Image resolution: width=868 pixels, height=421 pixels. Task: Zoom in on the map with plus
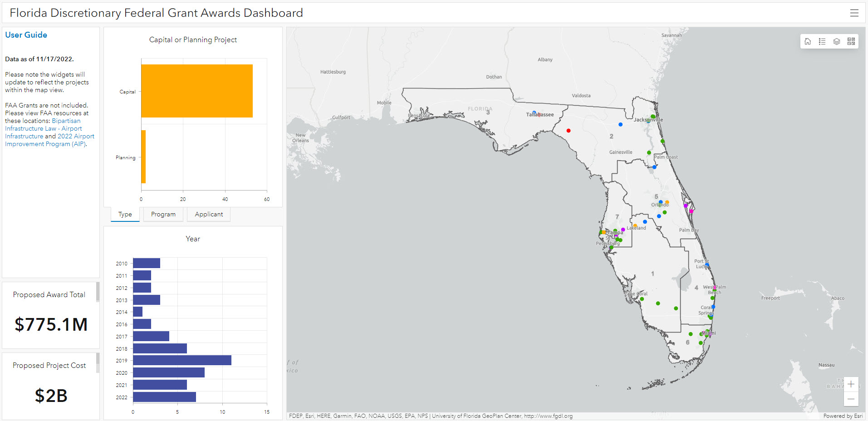pos(851,384)
